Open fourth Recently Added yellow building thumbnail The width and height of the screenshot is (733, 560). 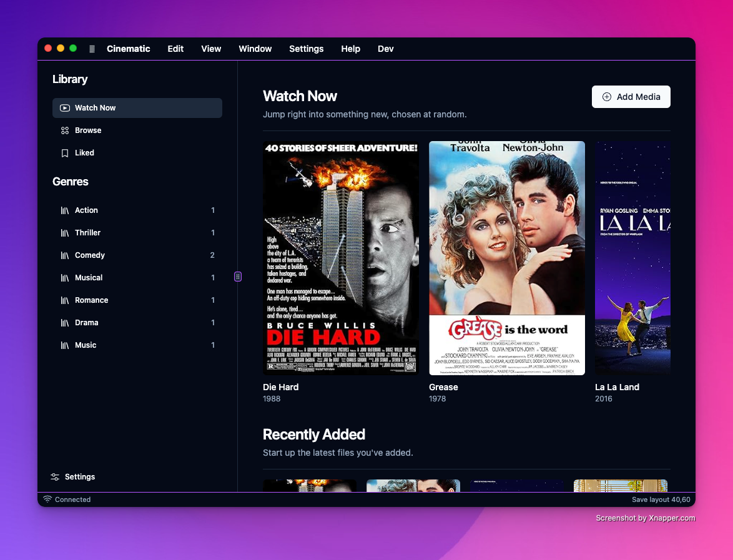point(621,486)
